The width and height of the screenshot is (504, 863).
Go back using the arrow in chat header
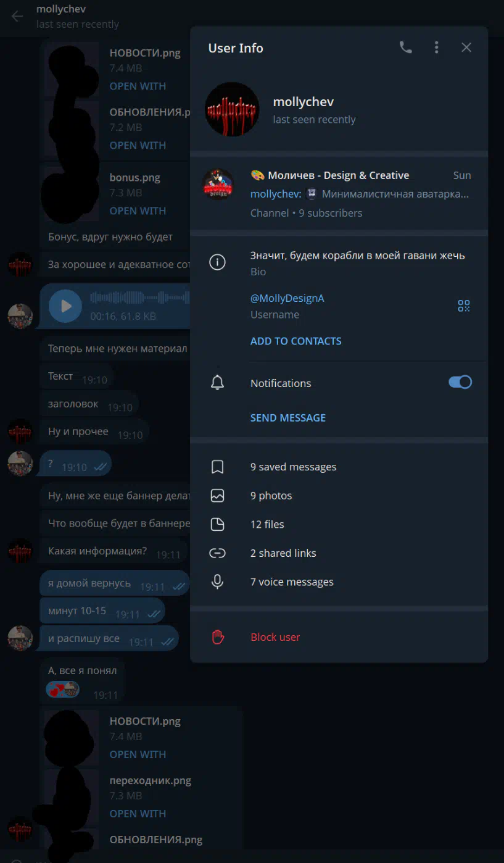17,17
